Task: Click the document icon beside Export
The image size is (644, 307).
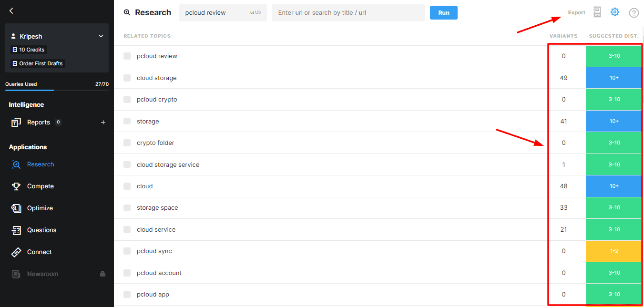Action: click(x=597, y=12)
